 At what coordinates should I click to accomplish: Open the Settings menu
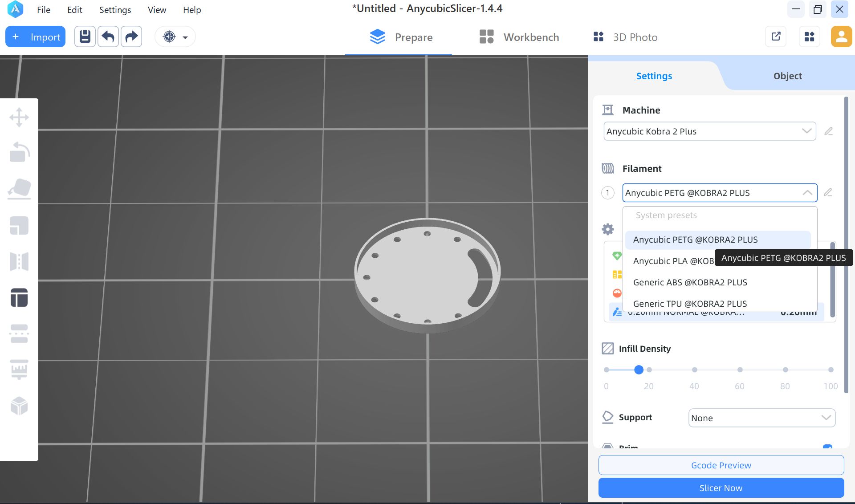[x=115, y=9]
